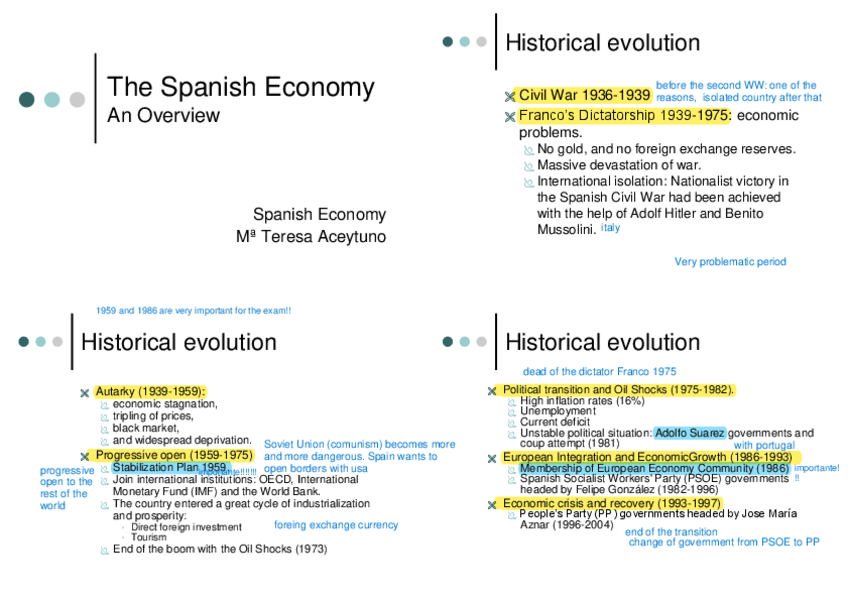
Task: Click the hand sub-bullet icon beside Stabilization Plan 1959
Action: (x=104, y=467)
